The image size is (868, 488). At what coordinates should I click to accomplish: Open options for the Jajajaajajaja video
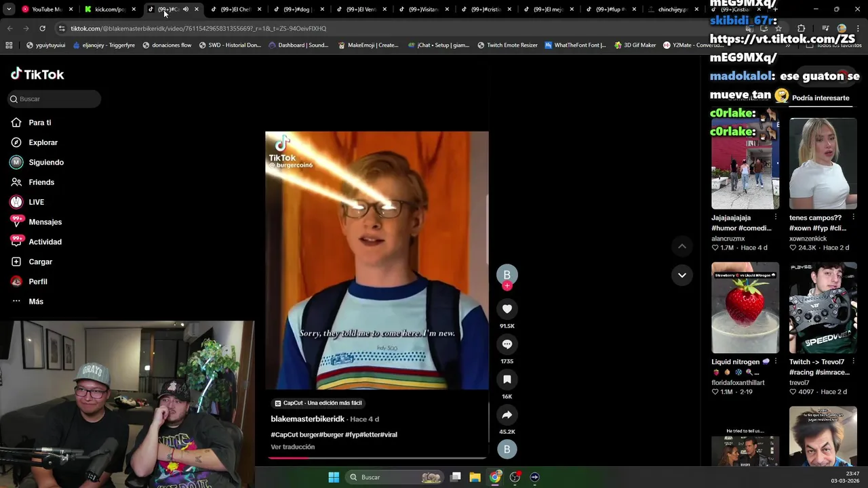(776, 218)
